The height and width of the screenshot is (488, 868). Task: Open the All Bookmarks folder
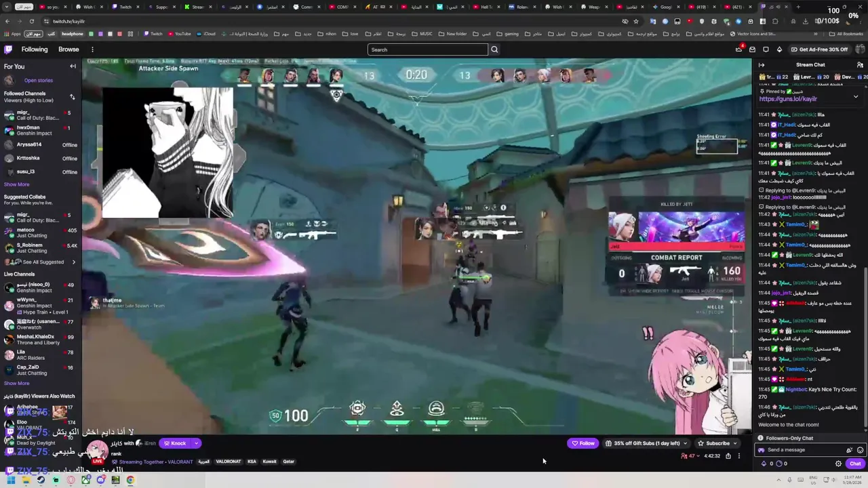click(846, 34)
